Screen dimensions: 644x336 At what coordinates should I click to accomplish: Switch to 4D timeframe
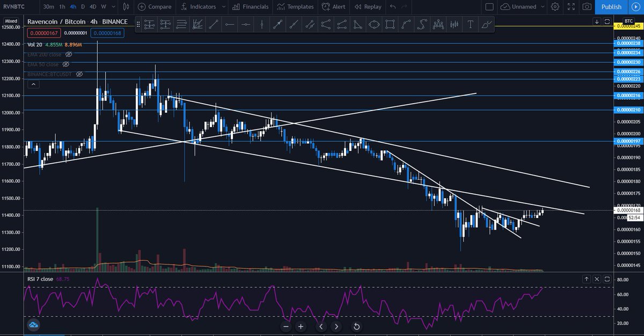click(x=93, y=7)
